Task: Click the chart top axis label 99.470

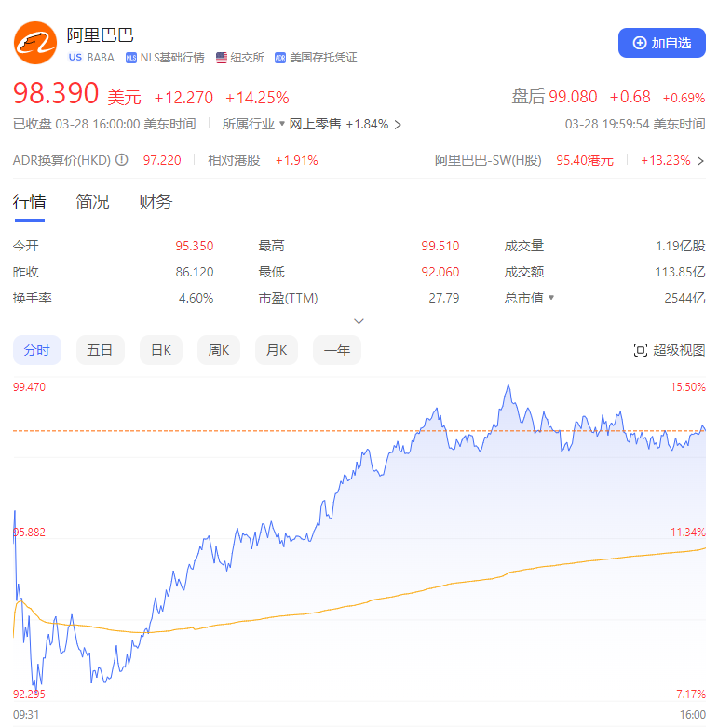Action: (29, 386)
